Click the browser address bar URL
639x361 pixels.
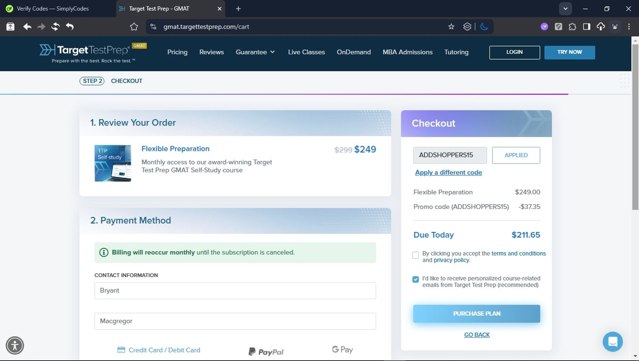click(x=206, y=26)
